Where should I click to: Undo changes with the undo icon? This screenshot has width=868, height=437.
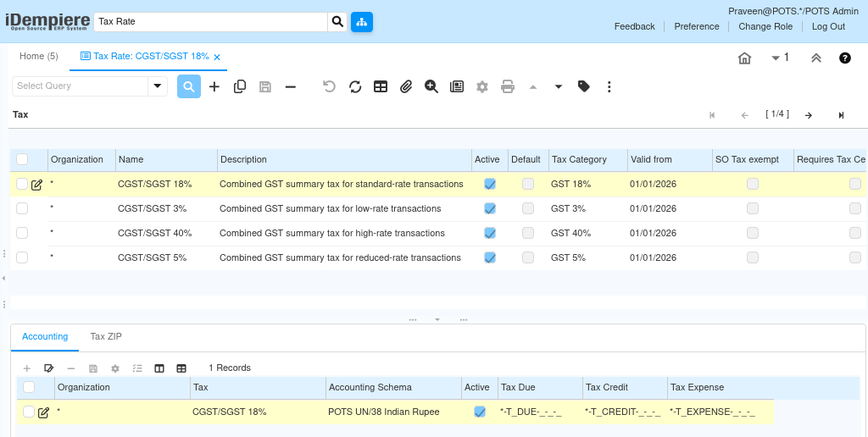coord(330,86)
